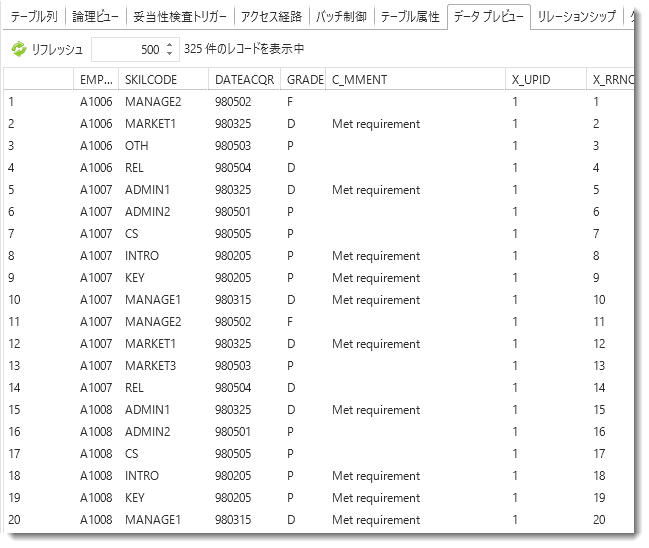Viewport: 649px width, 548px height.
Task: Switch to the 論理ビュー tab
Action: pos(96,17)
